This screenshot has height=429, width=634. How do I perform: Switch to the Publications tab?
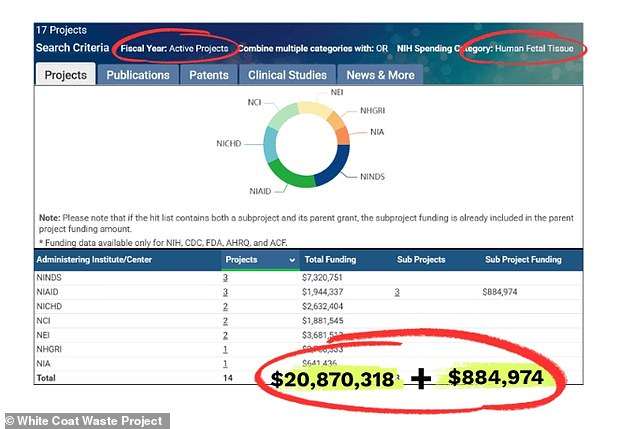(137, 75)
